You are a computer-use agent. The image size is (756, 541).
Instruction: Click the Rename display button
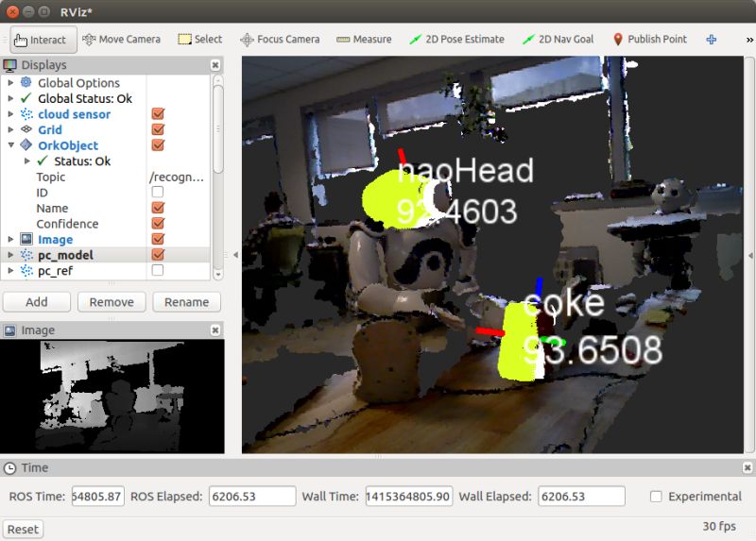click(x=186, y=302)
